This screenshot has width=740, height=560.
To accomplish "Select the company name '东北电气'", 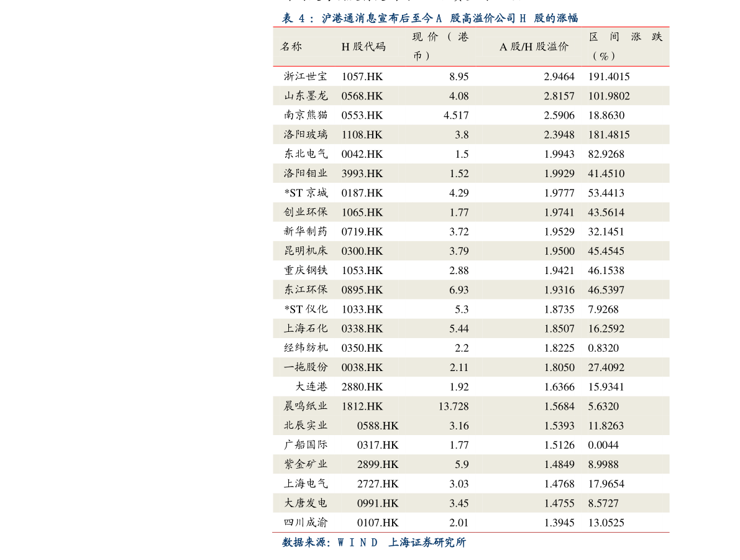I will pyautogui.click(x=305, y=154).
